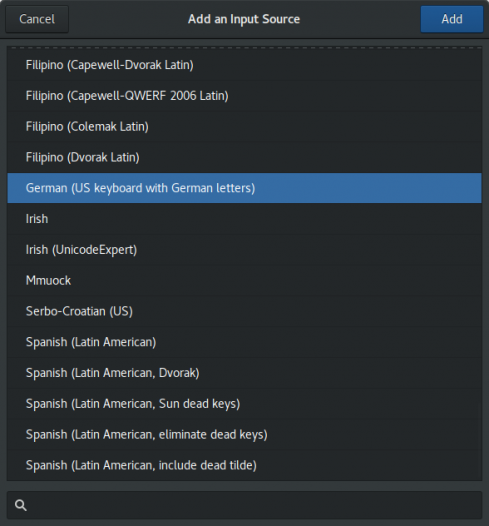The height and width of the screenshot is (526, 489).
Task: Choose Serbo-Croatian (US) layout
Action: (244, 312)
